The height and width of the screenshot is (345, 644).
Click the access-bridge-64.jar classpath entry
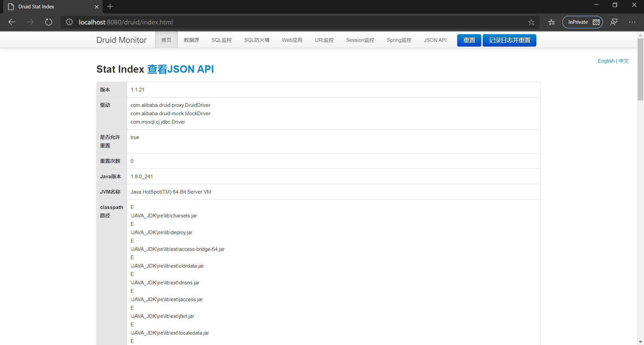pos(178,249)
